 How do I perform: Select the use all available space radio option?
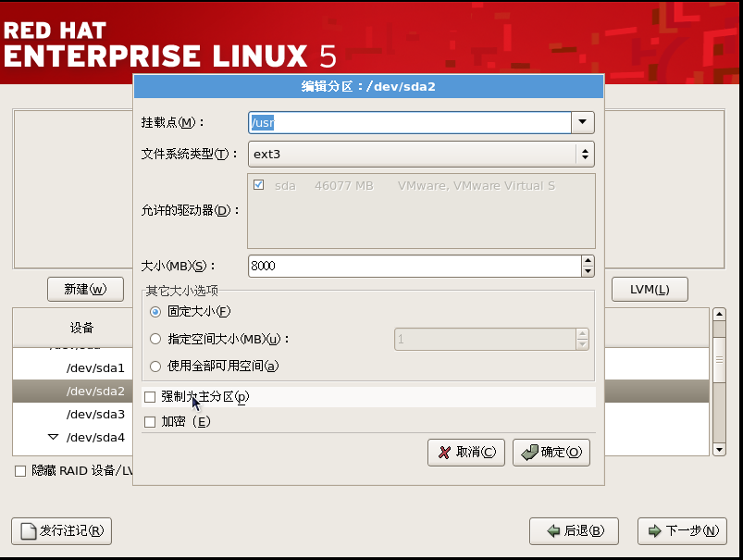coord(155,366)
